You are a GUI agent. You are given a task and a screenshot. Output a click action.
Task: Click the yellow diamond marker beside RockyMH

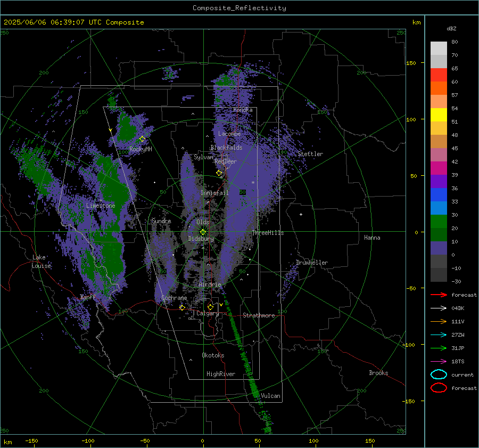[x=142, y=139]
